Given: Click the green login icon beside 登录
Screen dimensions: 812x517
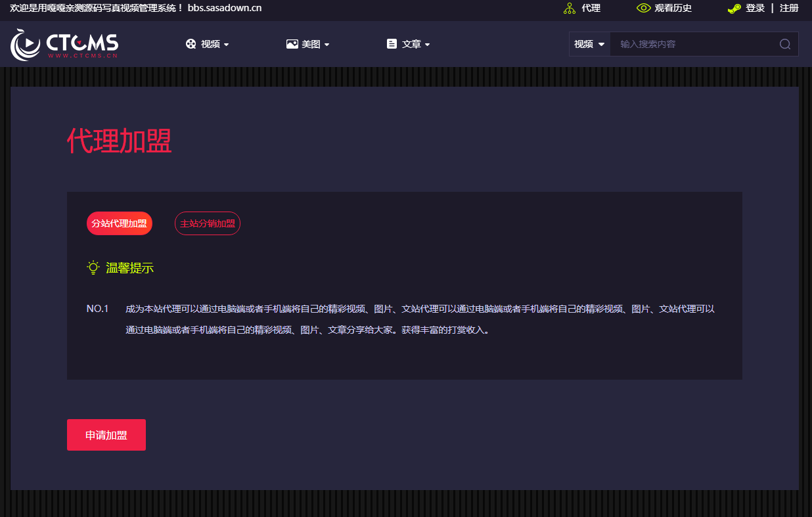Looking at the screenshot, I should pyautogui.click(x=734, y=9).
